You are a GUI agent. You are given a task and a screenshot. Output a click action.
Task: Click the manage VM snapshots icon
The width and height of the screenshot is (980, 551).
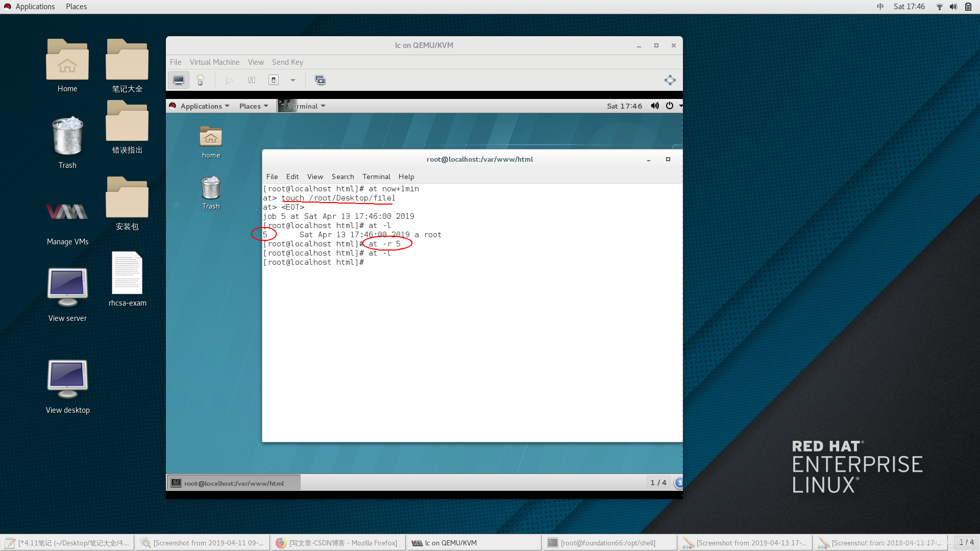coord(320,80)
